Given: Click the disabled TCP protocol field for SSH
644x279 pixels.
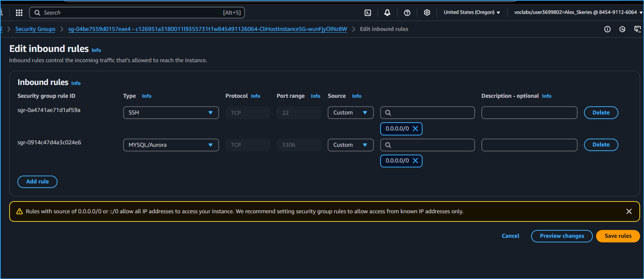Looking at the screenshot, I should click(248, 113).
